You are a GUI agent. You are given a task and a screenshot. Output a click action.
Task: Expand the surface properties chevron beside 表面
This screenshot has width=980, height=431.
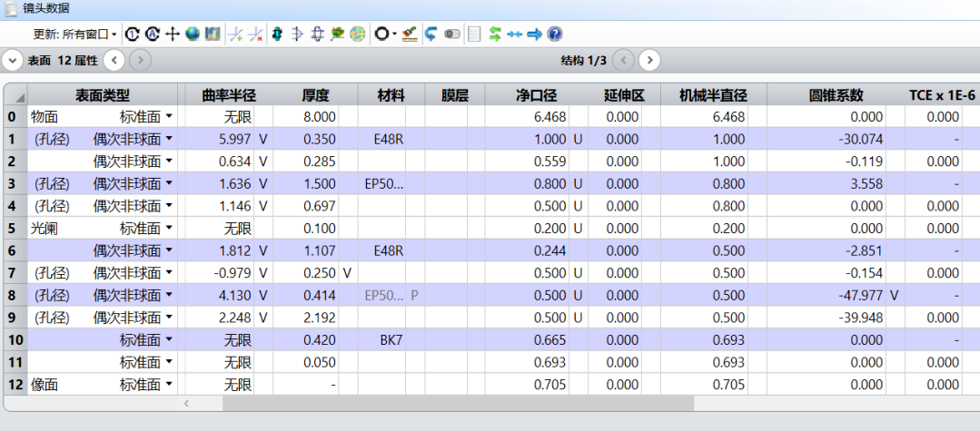(x=12, y=61)
